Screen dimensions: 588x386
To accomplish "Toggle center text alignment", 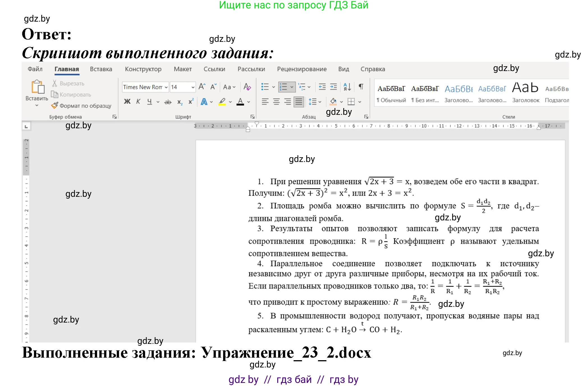I will pyautogui.click(x=276, y=101).
